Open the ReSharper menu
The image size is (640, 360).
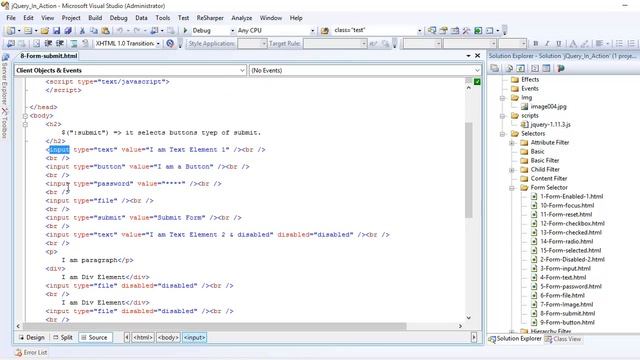[210, 18]
